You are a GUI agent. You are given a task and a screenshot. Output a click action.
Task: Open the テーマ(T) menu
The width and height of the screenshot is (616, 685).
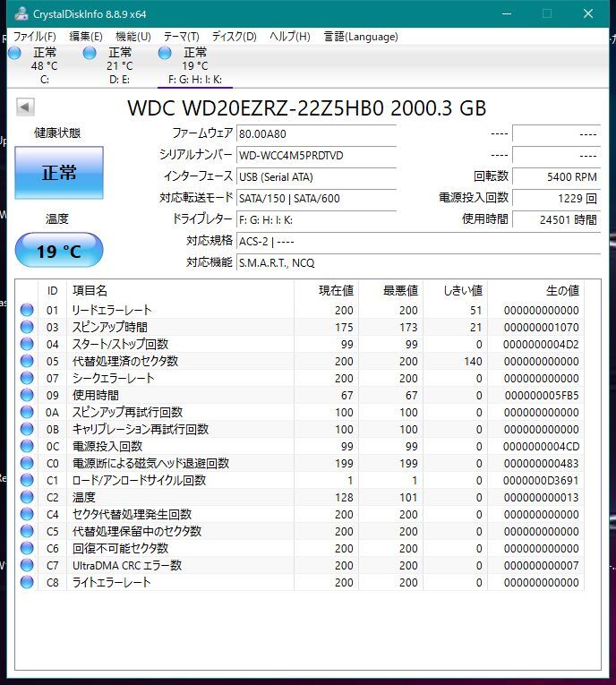click(x=181, y=36)
